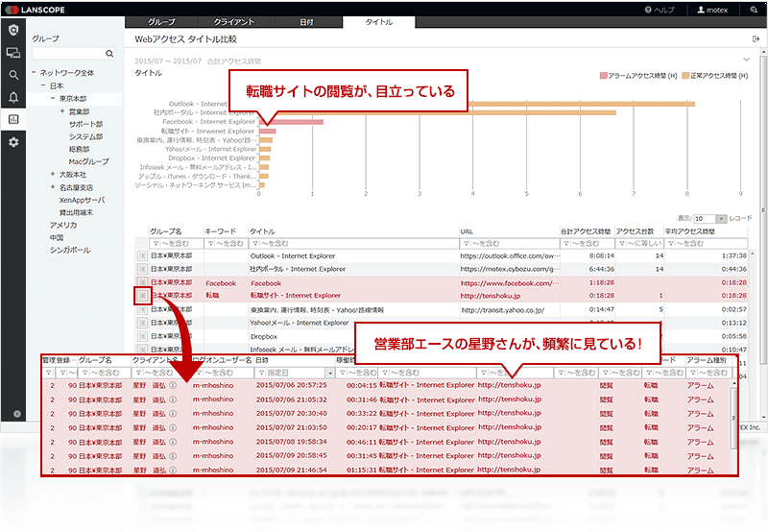
Task: Open the https://www.facebook.com URL cell
Action: point(510,283)
